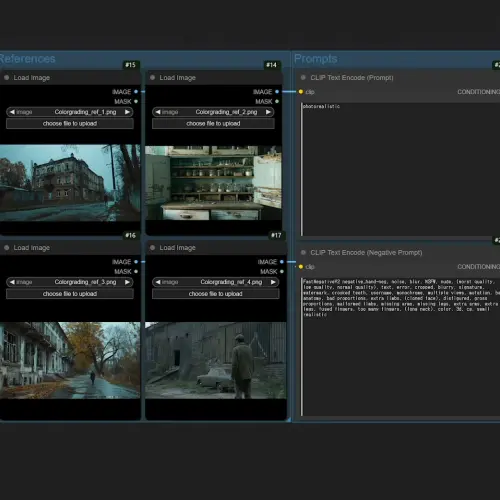Screen dimensions: 500x500
Task: Click next arrow beside Colorgrading_ref_3.png
Action: point(127,282)
